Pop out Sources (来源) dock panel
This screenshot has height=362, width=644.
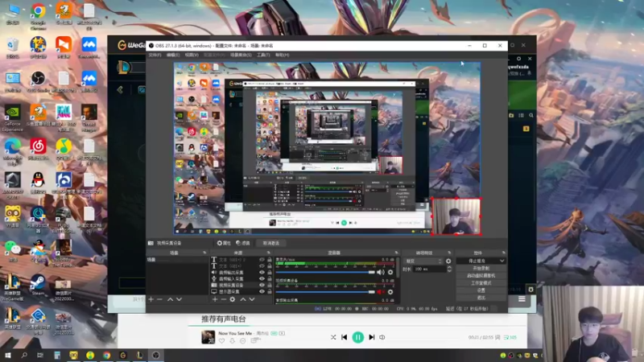pos(269,253)
